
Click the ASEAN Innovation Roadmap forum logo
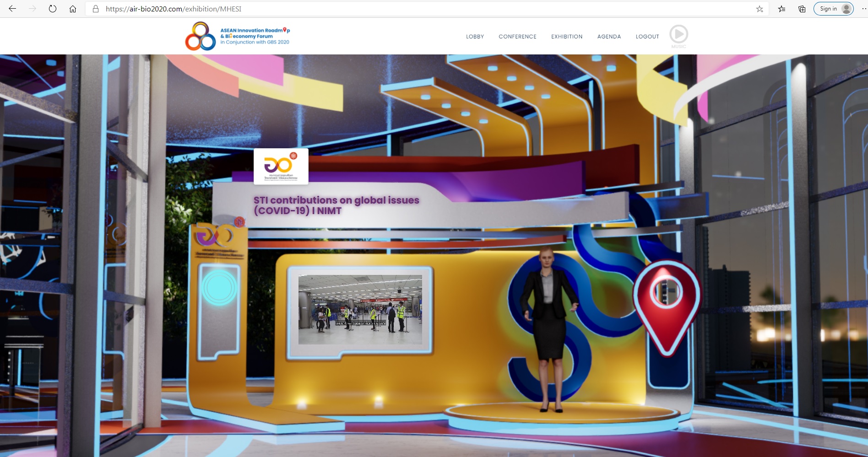tap(237, 36)
